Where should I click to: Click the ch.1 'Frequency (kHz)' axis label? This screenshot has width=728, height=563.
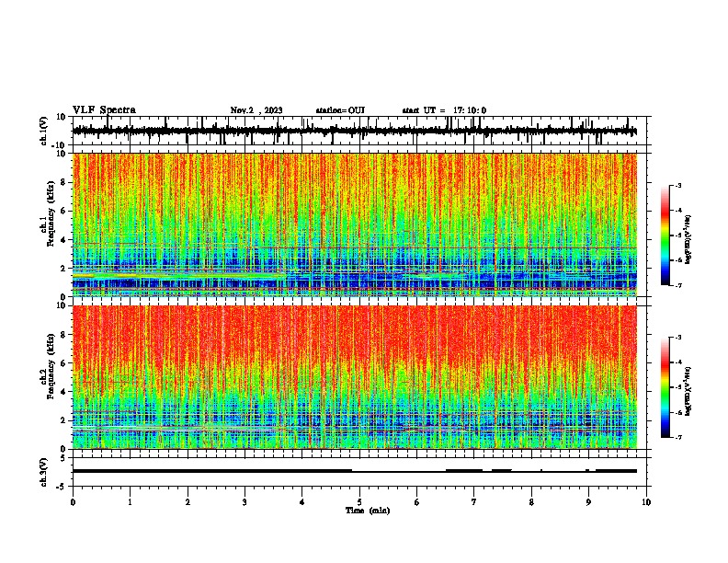click(51, 213)
